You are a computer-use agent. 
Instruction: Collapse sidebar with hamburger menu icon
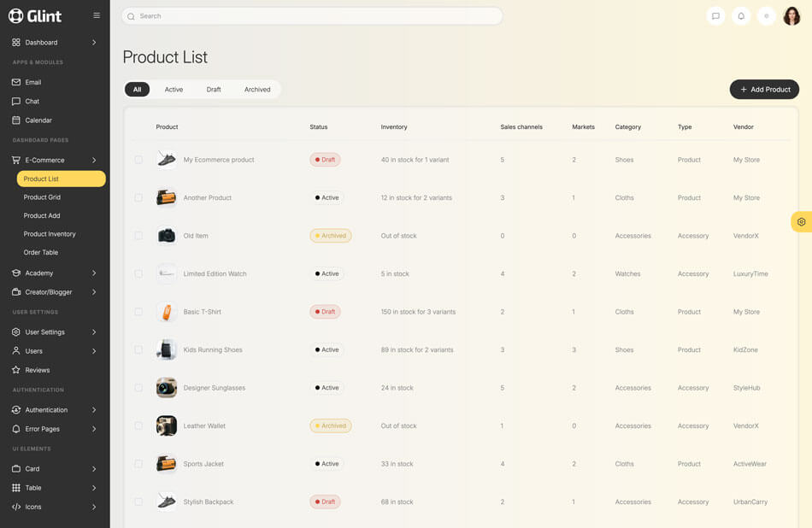(97, 15)
